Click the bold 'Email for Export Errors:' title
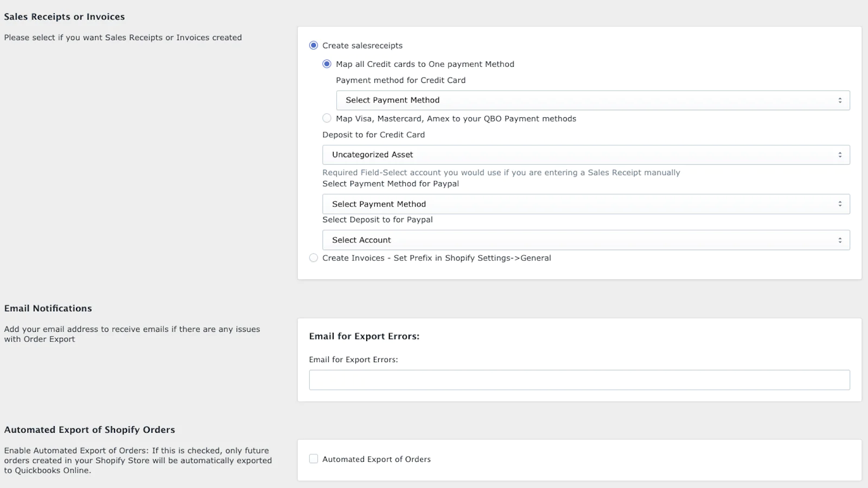This screenshot has width=868, height=488. 365,336
